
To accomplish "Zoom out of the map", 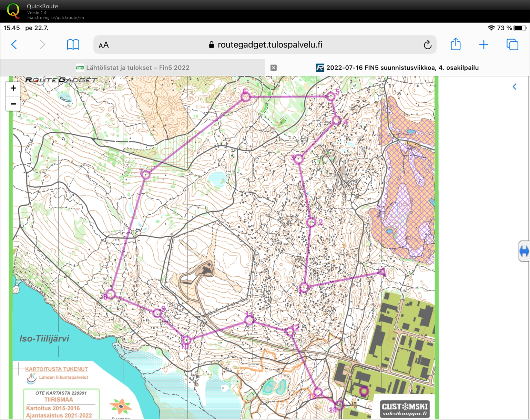I will point(13,104).
